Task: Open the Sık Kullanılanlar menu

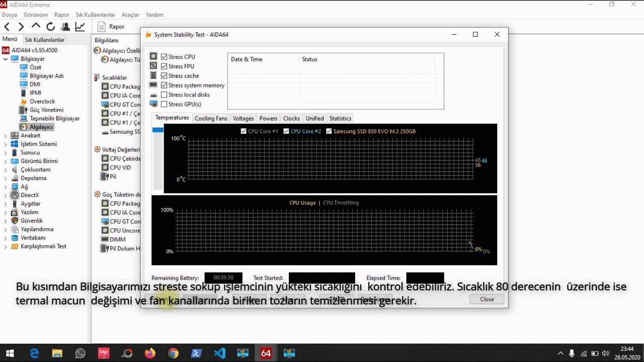Action: tap(96, 15)
